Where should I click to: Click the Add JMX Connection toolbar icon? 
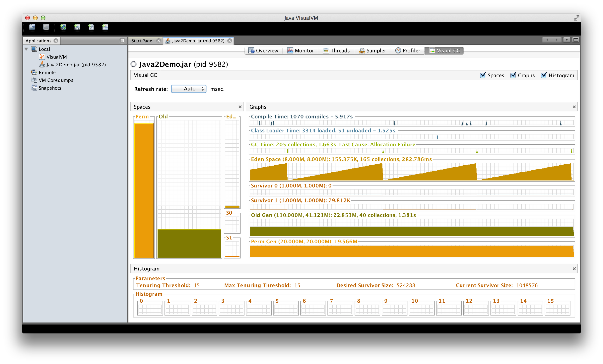coord(77,27)
